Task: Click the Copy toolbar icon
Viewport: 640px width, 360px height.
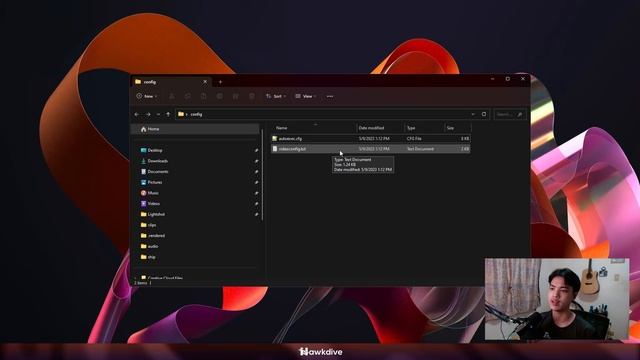Action: click(188, 96)
